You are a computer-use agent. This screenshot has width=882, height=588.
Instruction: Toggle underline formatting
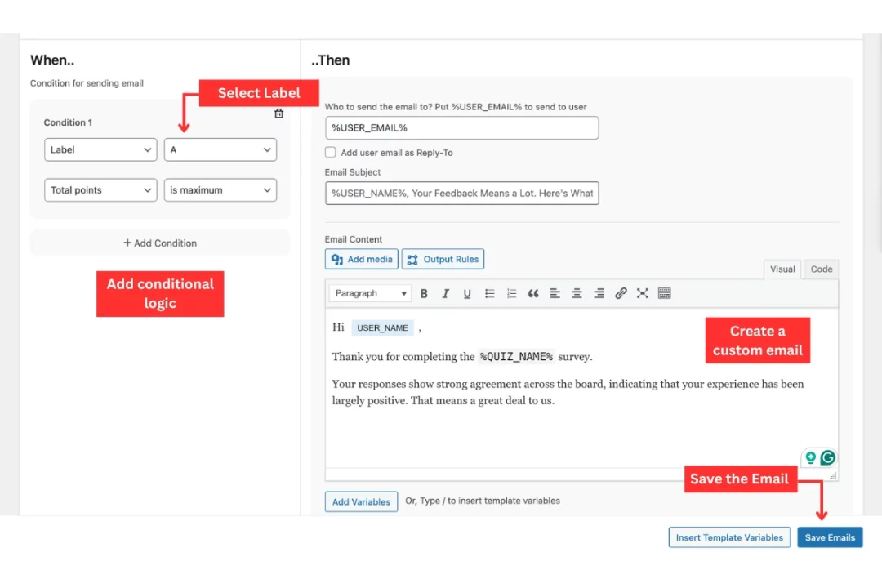click(466, 292)
